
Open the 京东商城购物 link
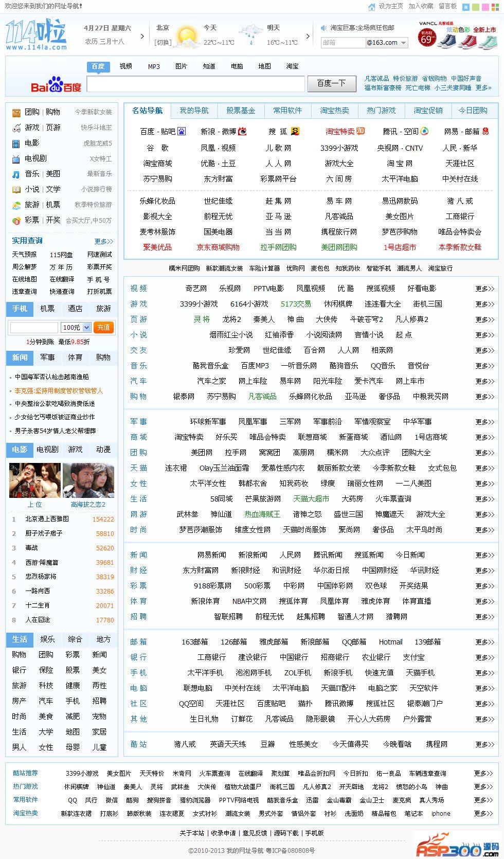[218, 247]
